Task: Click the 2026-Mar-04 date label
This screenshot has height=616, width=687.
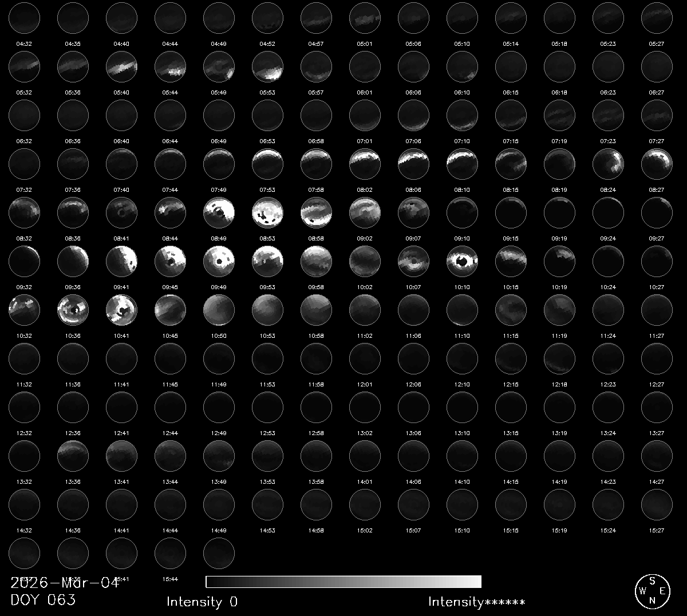Action: point(65,583)
